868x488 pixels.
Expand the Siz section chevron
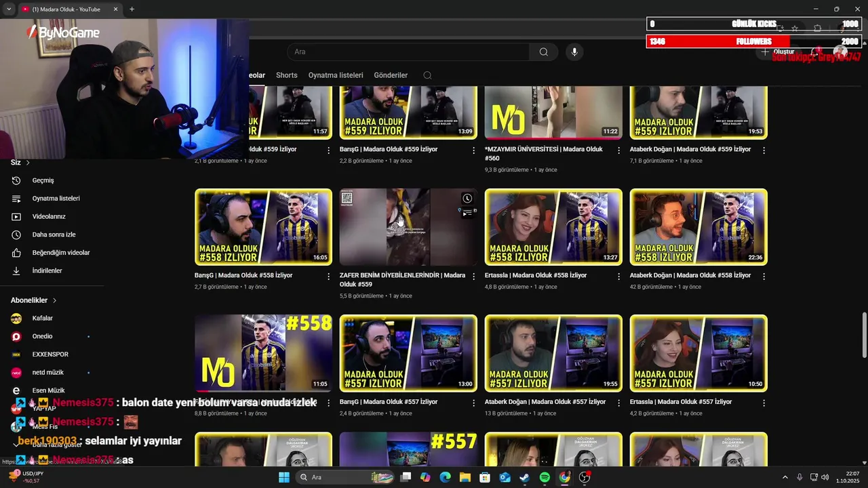[x=28, y=163]
